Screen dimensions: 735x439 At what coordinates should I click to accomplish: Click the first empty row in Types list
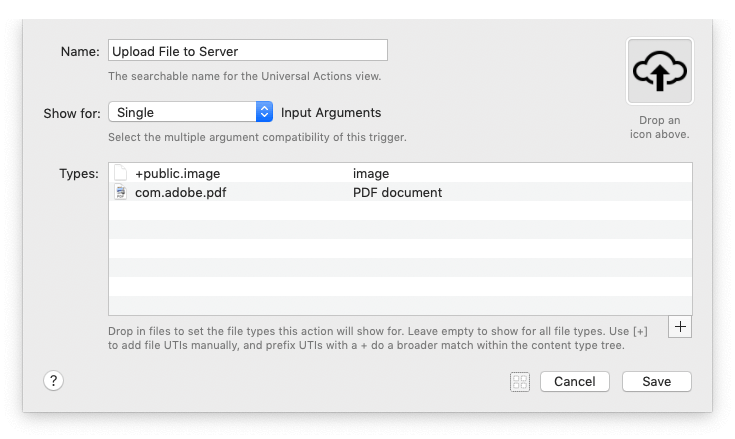click(x=400, y=211)
